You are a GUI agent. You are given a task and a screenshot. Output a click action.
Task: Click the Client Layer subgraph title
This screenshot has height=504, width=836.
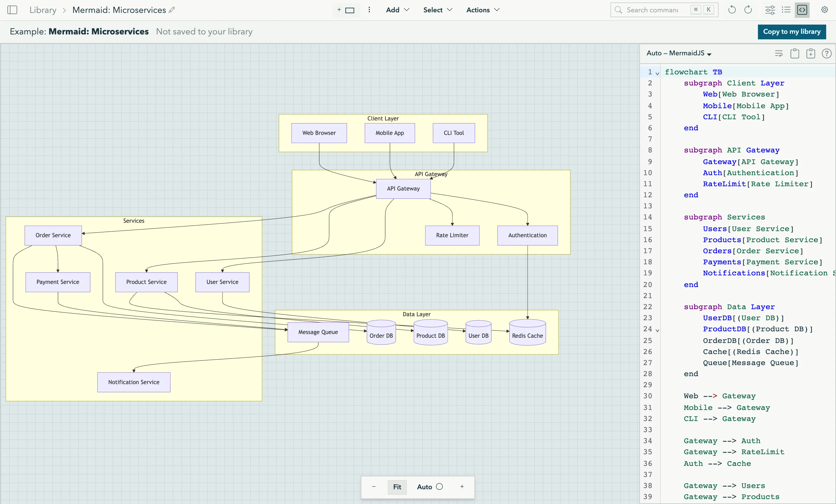pos(383,118)
